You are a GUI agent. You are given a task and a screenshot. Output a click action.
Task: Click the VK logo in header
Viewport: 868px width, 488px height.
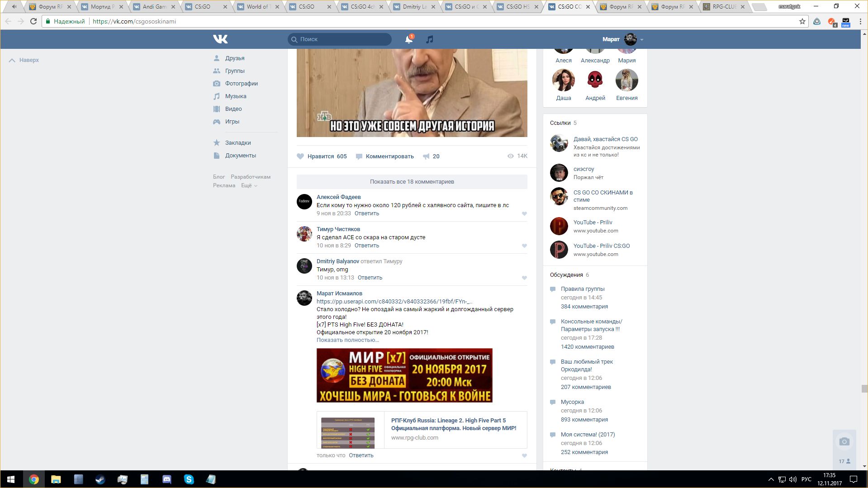(220, 39)
